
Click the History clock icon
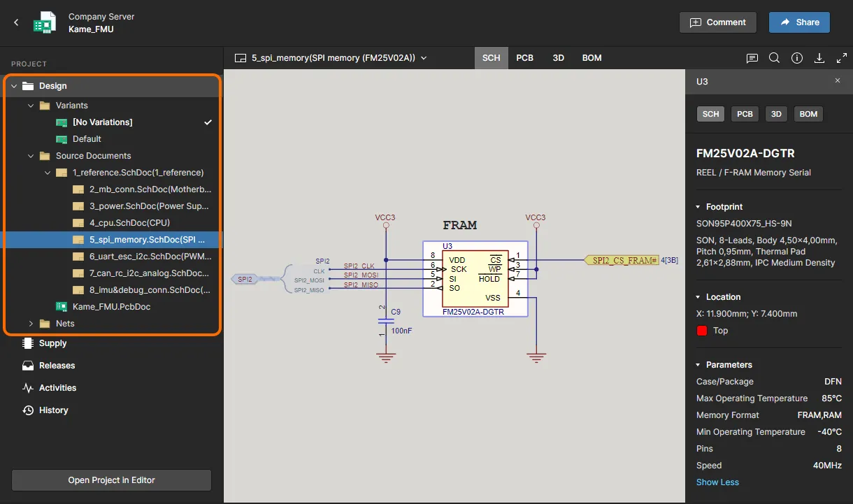(x=28, y=410)
